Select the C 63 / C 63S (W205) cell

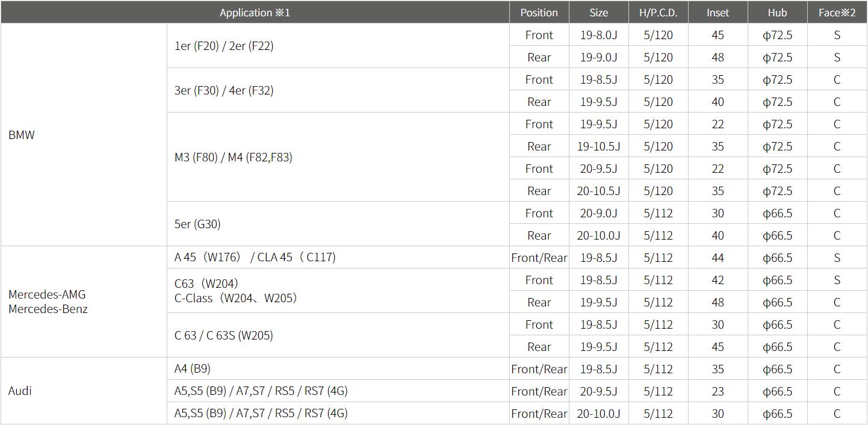click(223, 335)
